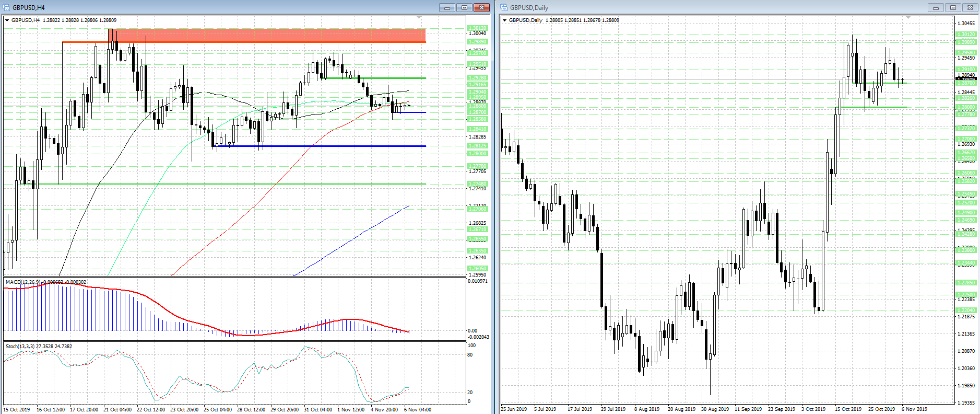Click the 1.29450 price label in Daily chart

click(x=966, y=58)
